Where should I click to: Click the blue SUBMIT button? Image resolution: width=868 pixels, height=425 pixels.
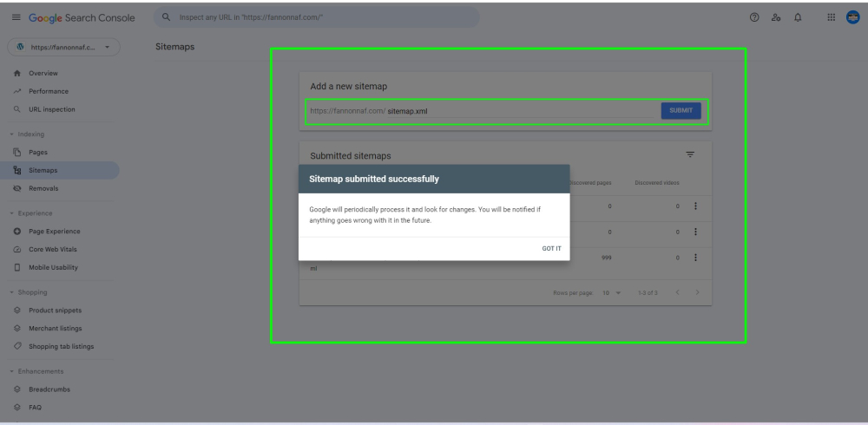(681, 111)
